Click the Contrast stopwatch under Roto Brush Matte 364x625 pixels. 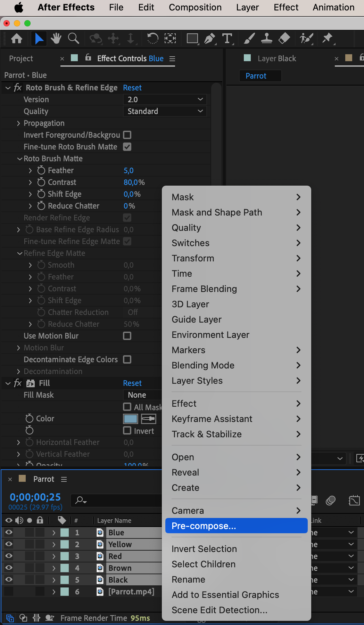41,182
